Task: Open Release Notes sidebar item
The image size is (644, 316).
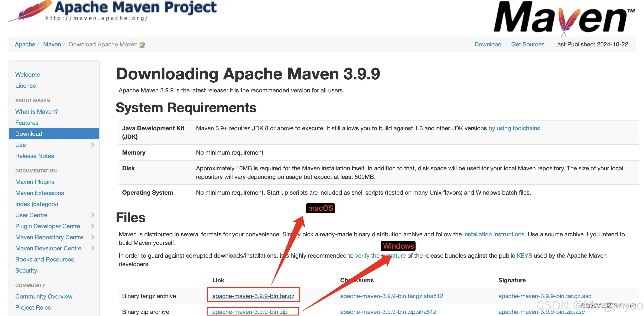Action: click(x=35, y=156)
